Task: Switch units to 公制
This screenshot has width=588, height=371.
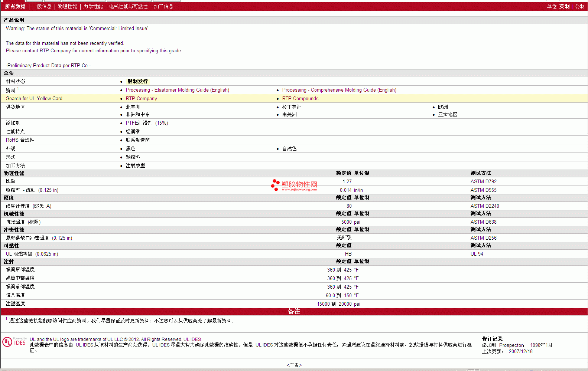Action: (x=580, y=7)
